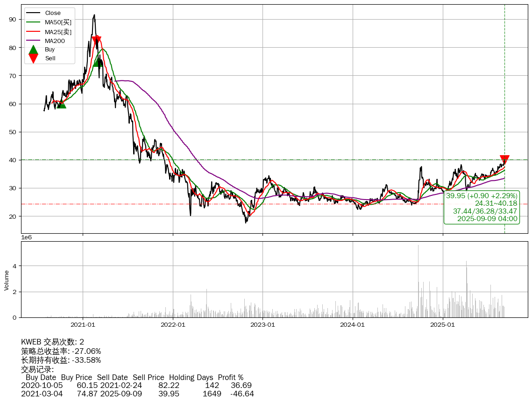Click the tallest volume bar in late 2024
532x402 pixels.
[x=418, y=280]
